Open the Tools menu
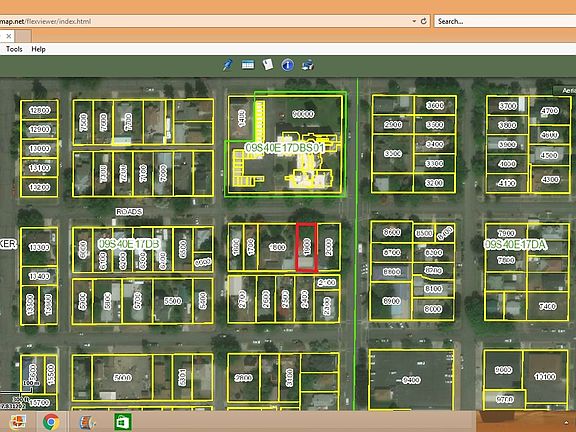 click(14, 49)
